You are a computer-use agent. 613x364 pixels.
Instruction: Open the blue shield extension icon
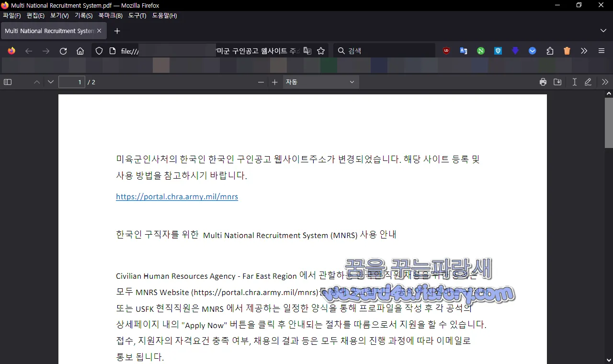tap(498, 51)
